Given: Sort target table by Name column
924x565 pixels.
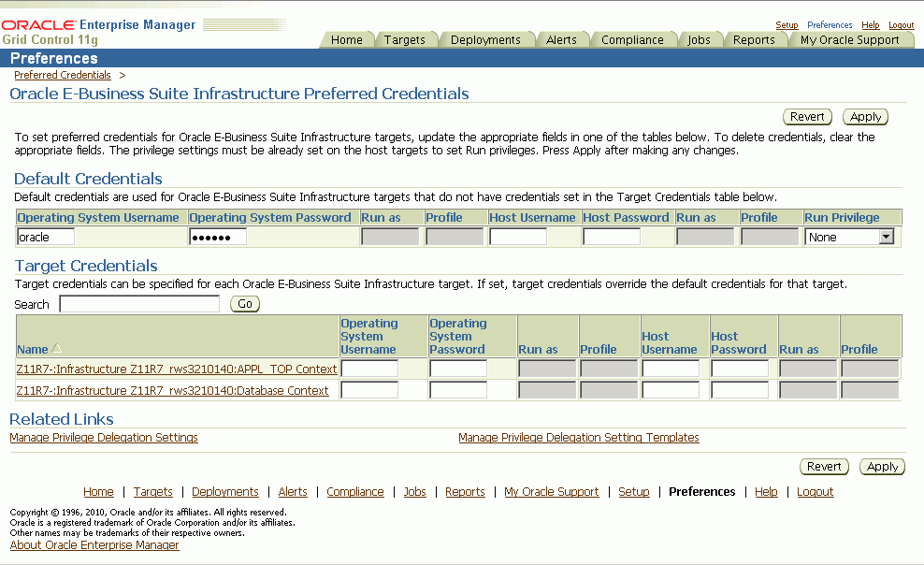Looking at the screenshot, I should [x=33, y=349].
